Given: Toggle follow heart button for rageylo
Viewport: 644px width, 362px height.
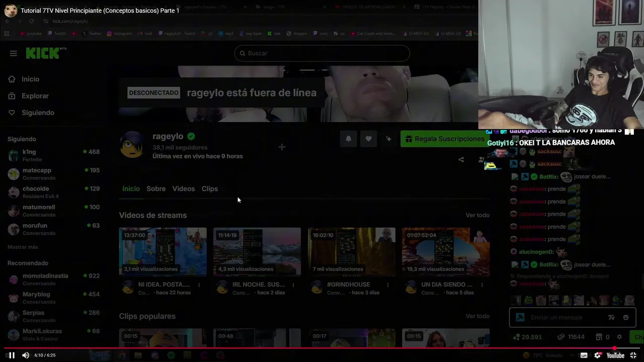Looking at the screenshot, I should tap(368, 139).
